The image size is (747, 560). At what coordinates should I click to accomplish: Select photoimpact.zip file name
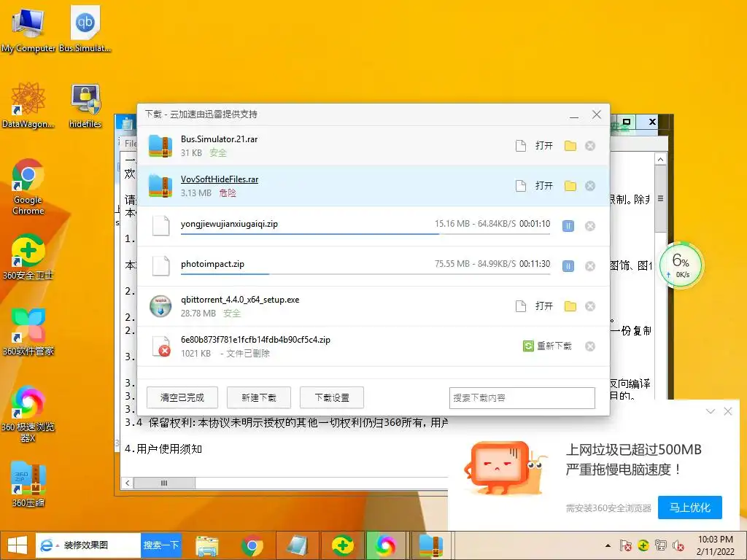tap(212, 264)
